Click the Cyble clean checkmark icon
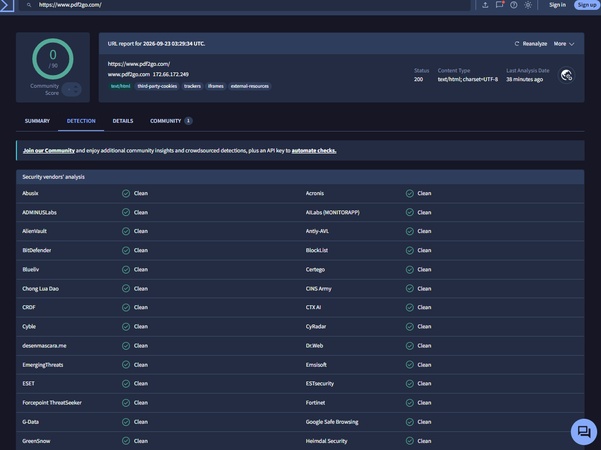This screenshot has height=450, width=601. point(126,327)
